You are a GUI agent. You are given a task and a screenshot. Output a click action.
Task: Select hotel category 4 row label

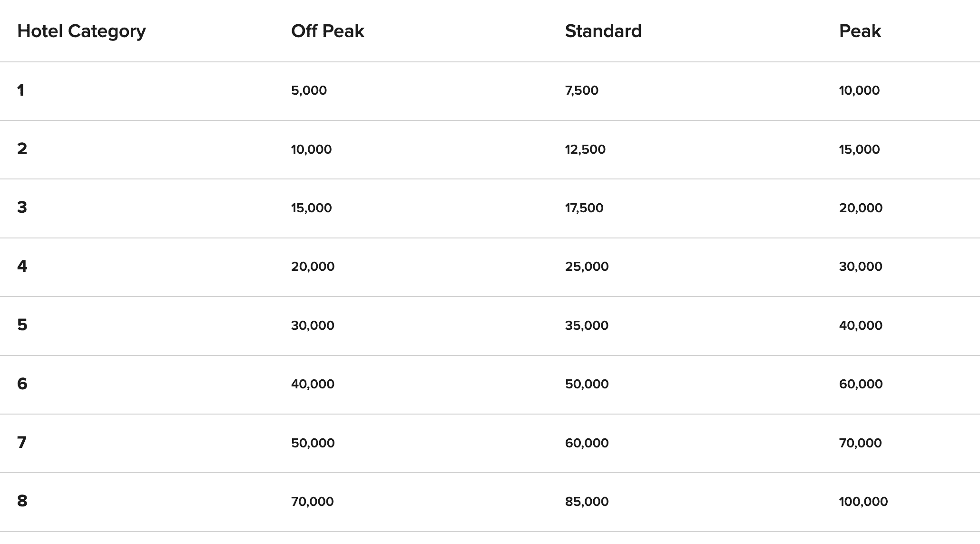[x=22, y=266]
